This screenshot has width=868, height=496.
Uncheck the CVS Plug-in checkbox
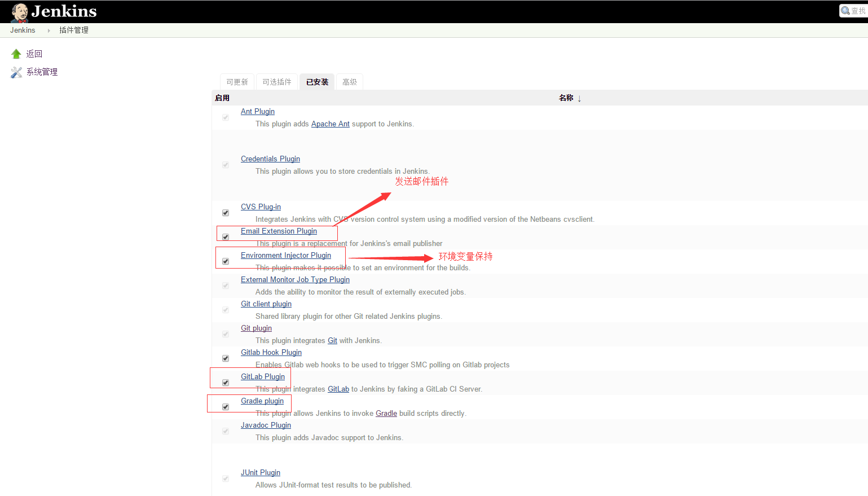[x=226, y=213]
